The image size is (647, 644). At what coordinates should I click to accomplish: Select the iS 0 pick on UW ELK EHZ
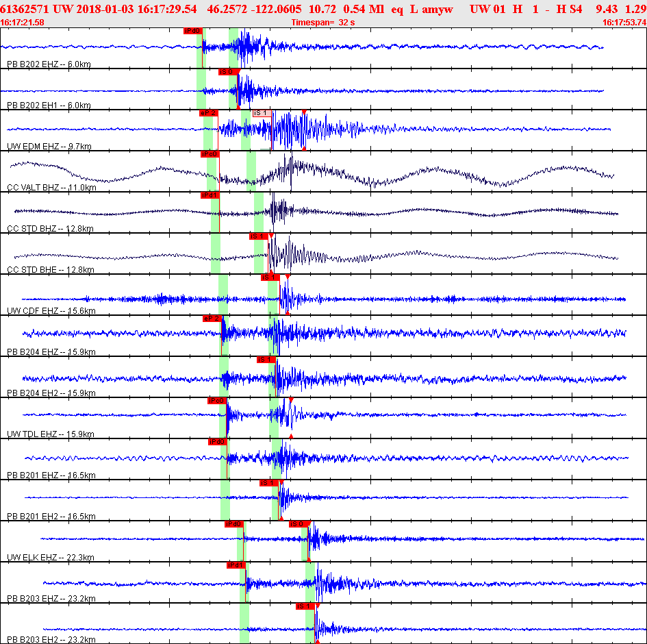click(299, 524)
